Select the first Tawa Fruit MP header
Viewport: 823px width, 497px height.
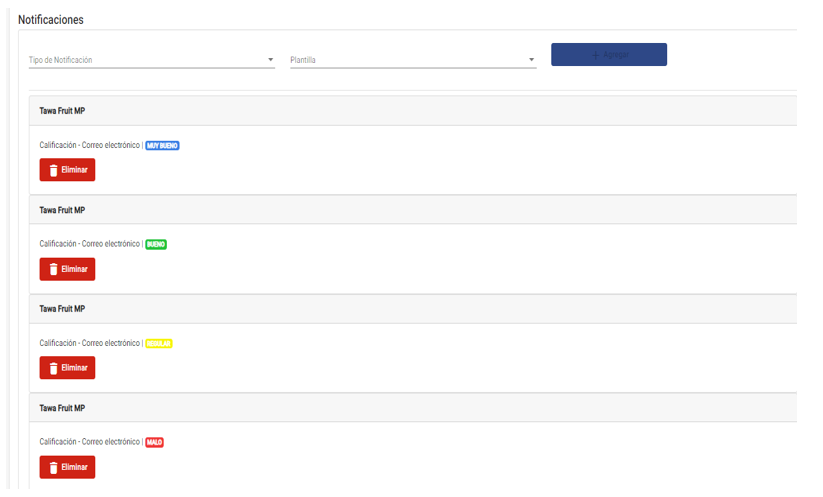(62, 111)
